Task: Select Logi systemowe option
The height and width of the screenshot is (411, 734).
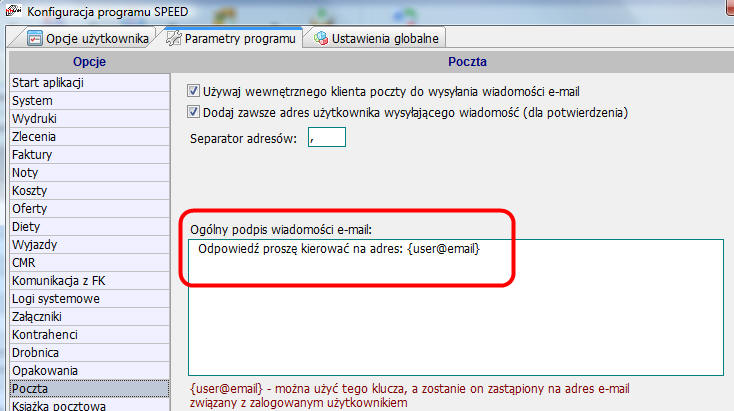Action: click(89, 299)
